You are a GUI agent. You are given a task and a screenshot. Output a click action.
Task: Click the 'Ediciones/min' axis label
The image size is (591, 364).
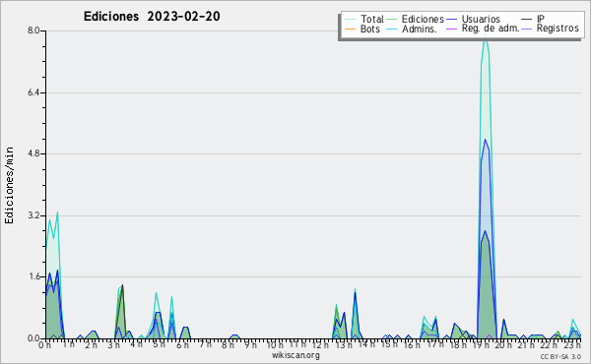(x=9, y=185)
